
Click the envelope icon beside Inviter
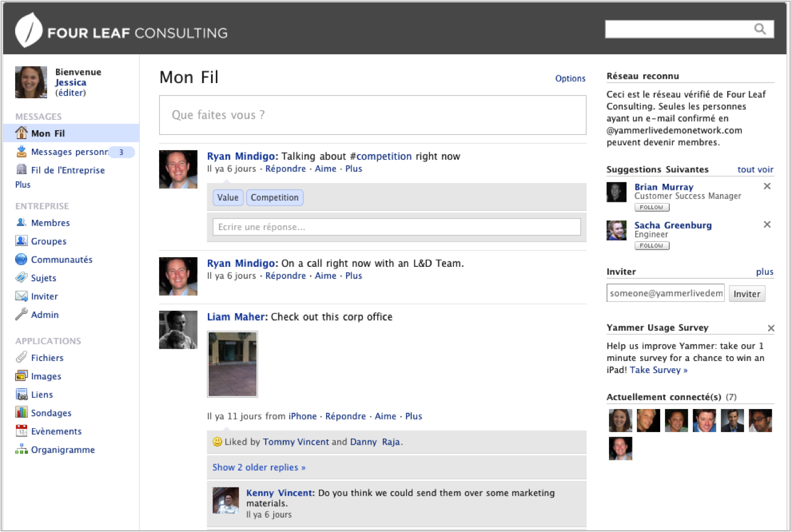[22, 296]
